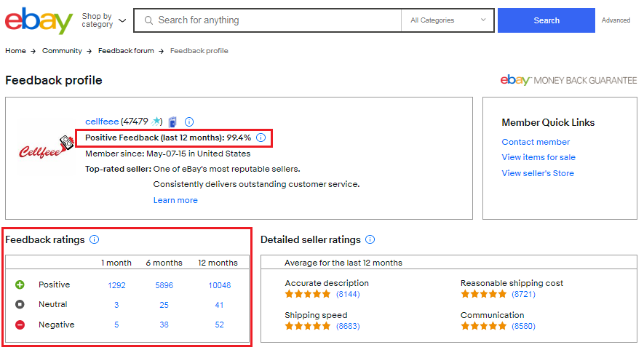Viewport: 644px width, 350px height.
Task: Click info icon next to Detailed seller ratings
Action: [x=370, y=239]
